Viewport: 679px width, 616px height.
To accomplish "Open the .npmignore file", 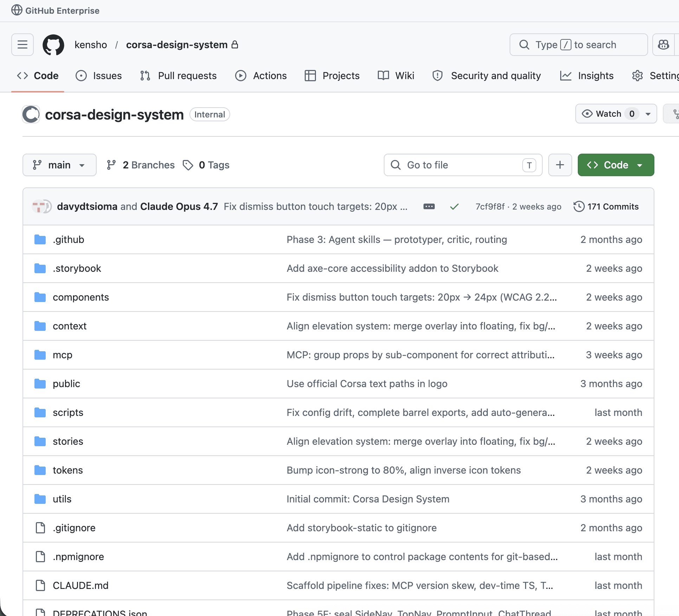I will coord(78,557).
